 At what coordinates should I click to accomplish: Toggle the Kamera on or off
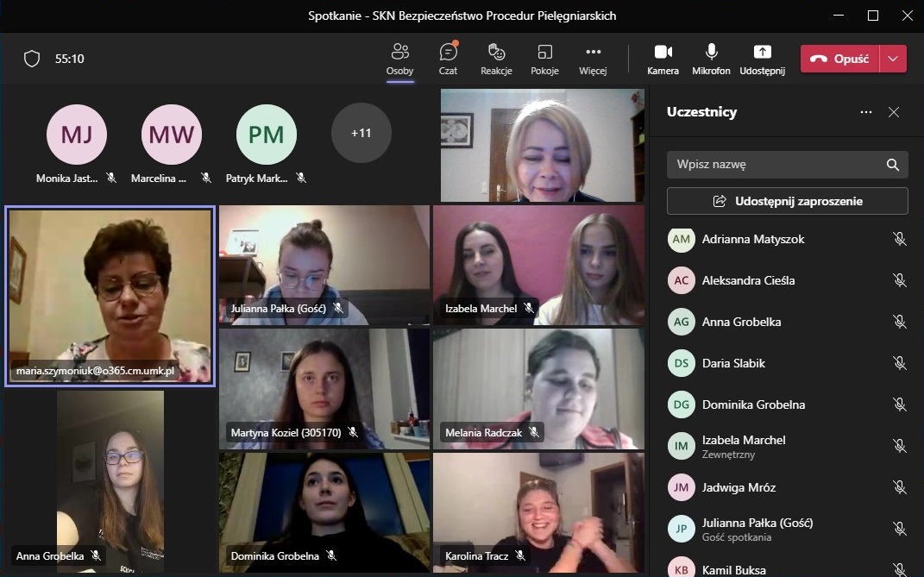tap(663, 59)
